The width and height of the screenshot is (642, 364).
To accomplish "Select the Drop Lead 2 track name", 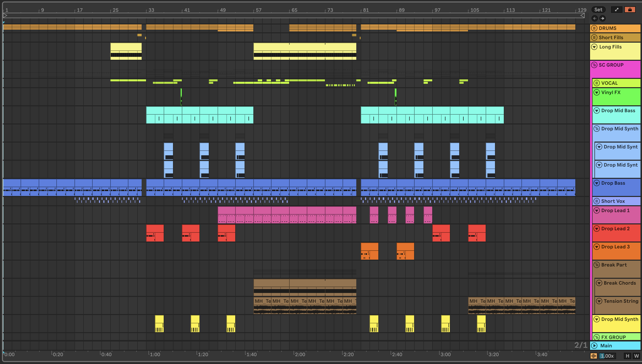I will click(x=615, y=229).
